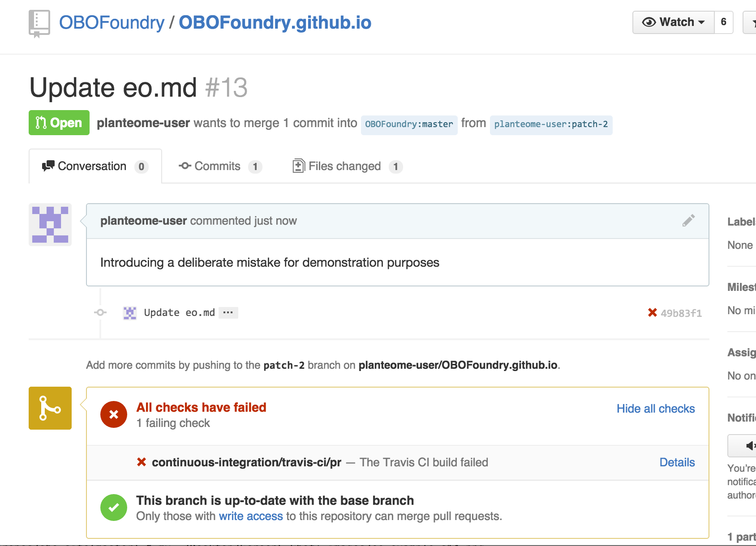Screen dimensions: 756x546
Task: Click the repository book icon
Action: pyautogui.click(x=39, y=23)
